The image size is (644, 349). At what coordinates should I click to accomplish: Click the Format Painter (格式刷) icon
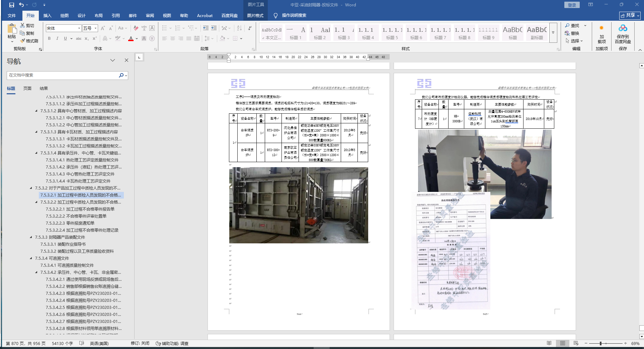(x=23, y=41)
